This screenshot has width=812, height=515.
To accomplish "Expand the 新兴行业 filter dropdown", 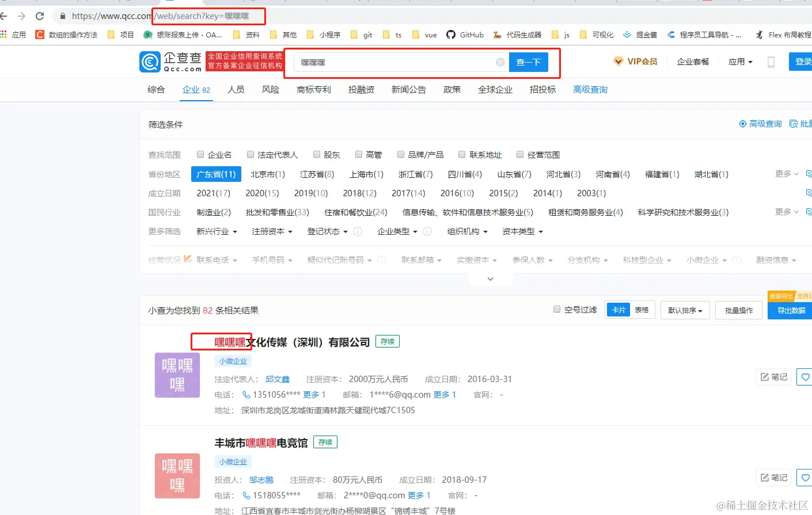I will point(217,231).
